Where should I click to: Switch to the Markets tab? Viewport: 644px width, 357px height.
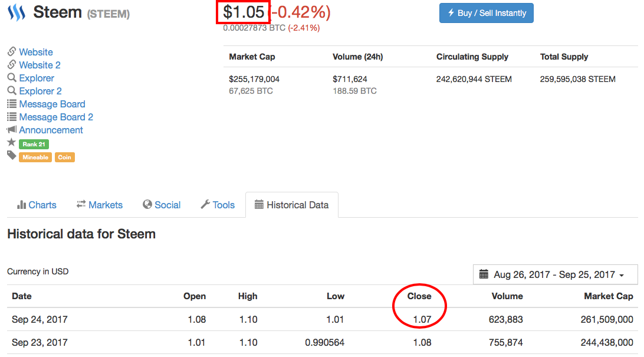[x=100, y=205]
